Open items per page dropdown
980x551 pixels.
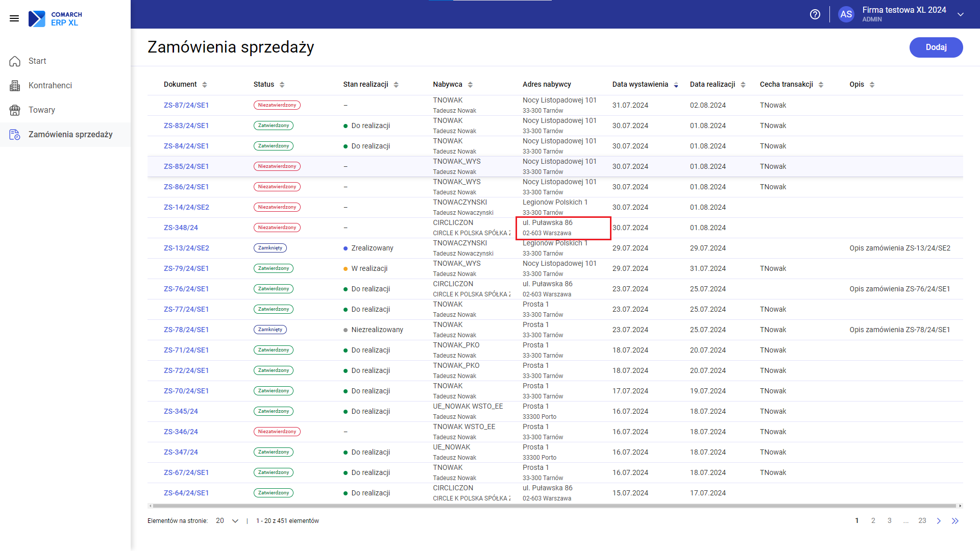click(x=227, y=521)
